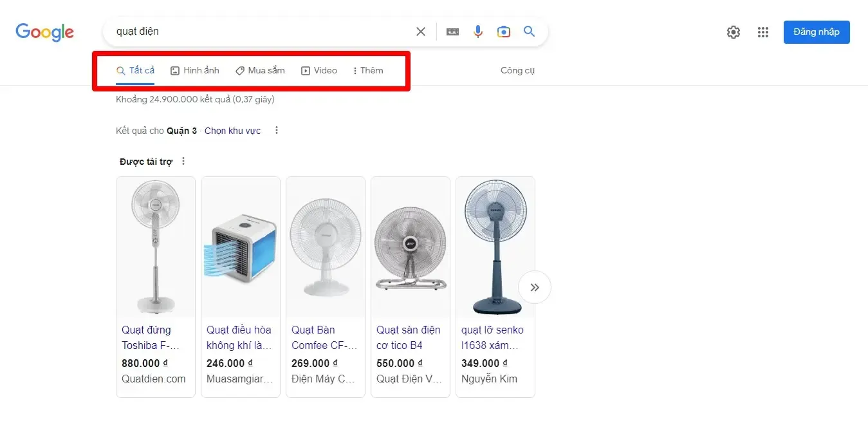Click Đăng nhập to sign in
This screenshot has height=423, width=868.
pos(816,32)
